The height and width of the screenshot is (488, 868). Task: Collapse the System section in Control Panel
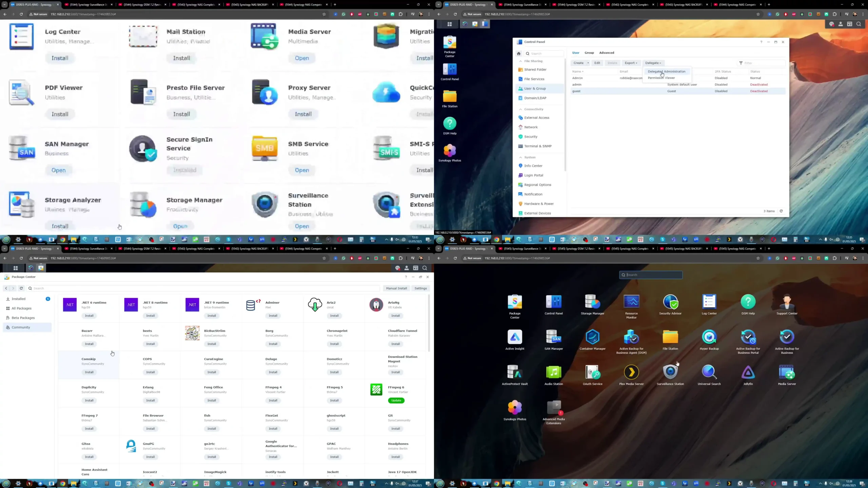(520, 158)
